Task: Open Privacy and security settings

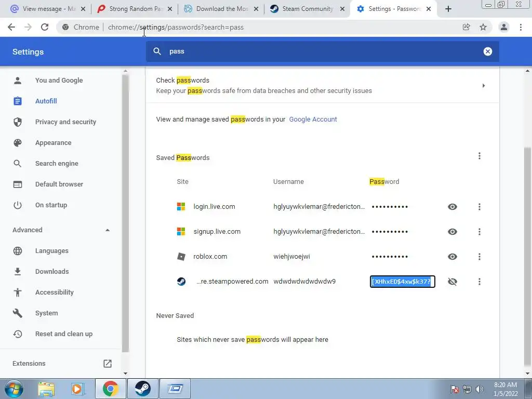Action: click(65, 122)
